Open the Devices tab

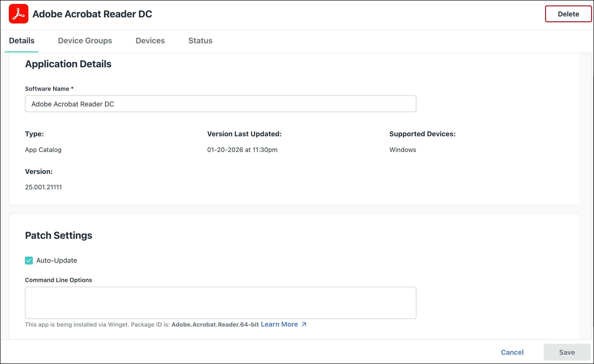(x=150, y=41)
